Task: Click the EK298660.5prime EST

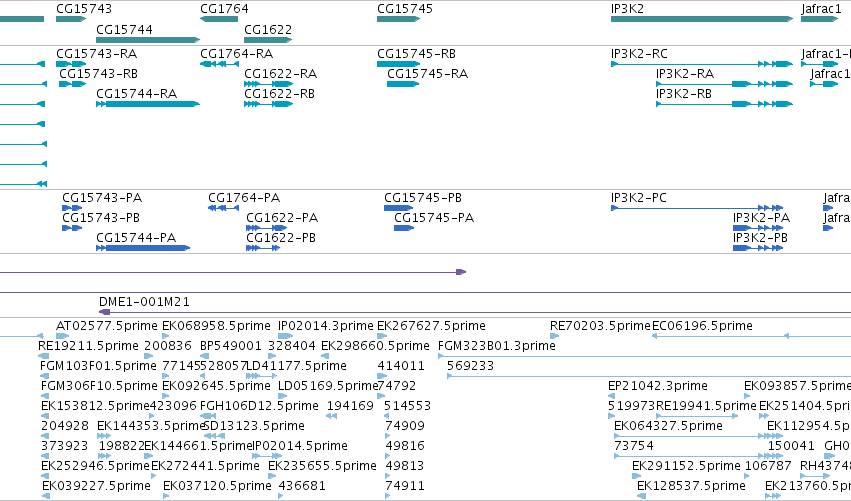Action: tap(325, 356)
